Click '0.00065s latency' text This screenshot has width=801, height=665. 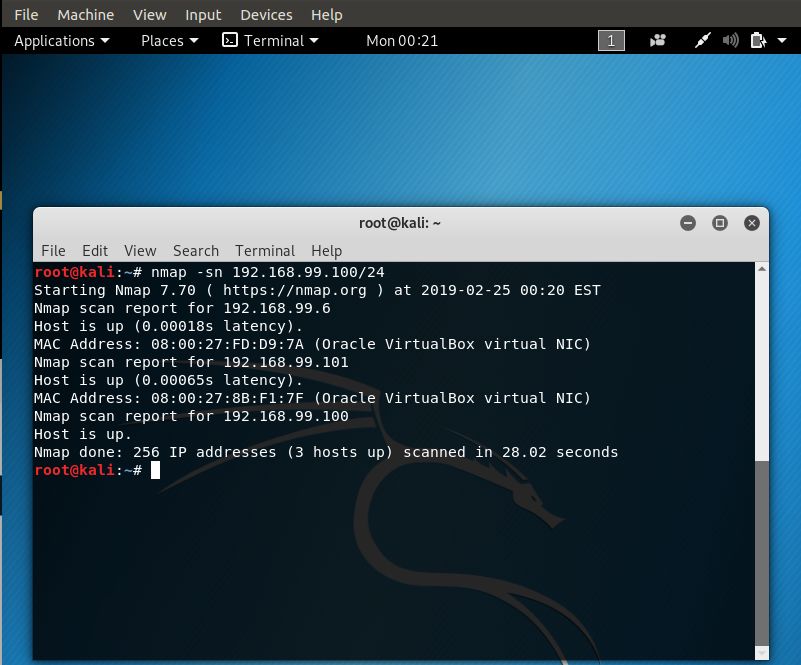[214, 380]
